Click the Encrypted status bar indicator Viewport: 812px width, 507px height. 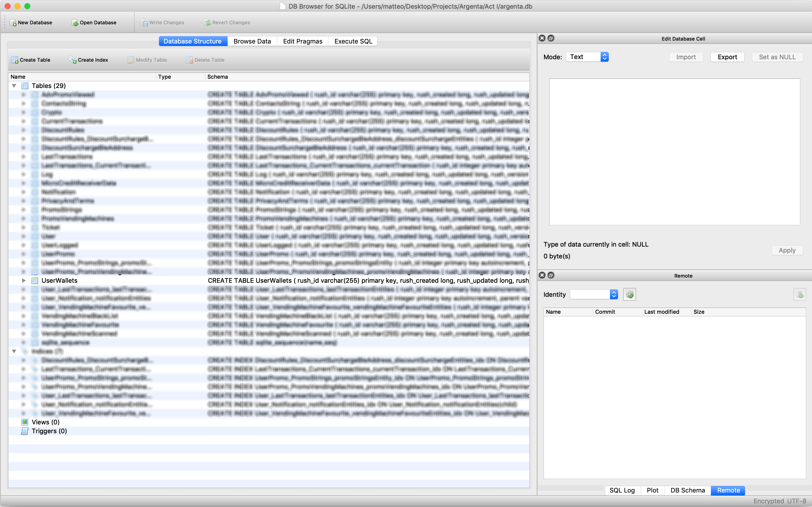pos(768,501)
